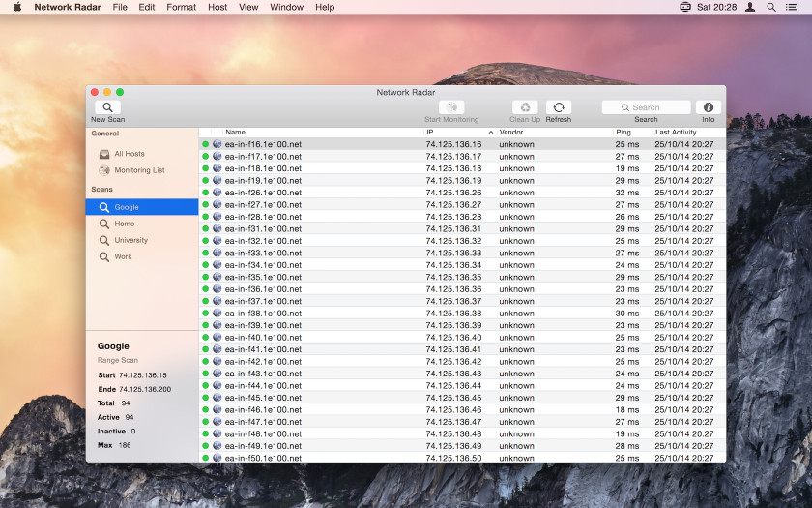Click the globe icon for ea-in-f27.1e100.net
Viewport: 812px width, 508px height.
[x=217, y=205]
